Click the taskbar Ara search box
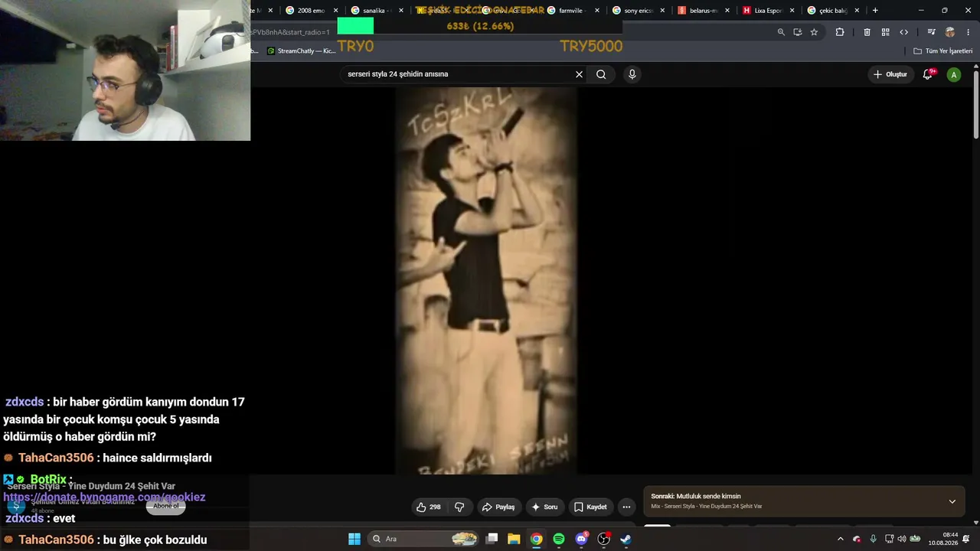The width and height of the screenshot is (980, 551). (423, 539)
